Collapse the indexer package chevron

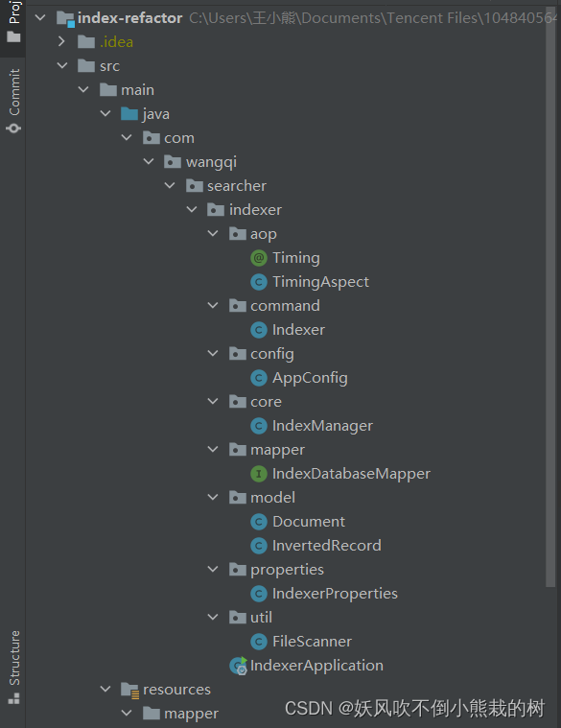pyautogui.click(x=192, y=209)
